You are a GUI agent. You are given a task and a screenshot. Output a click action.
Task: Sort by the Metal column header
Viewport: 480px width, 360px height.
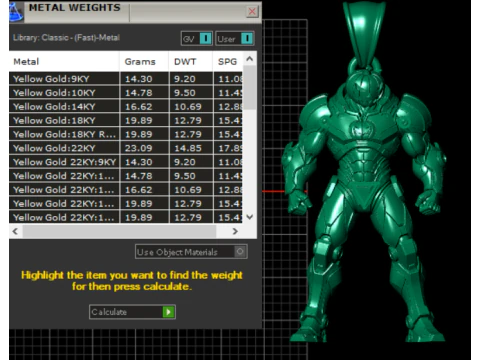[64, 62]
